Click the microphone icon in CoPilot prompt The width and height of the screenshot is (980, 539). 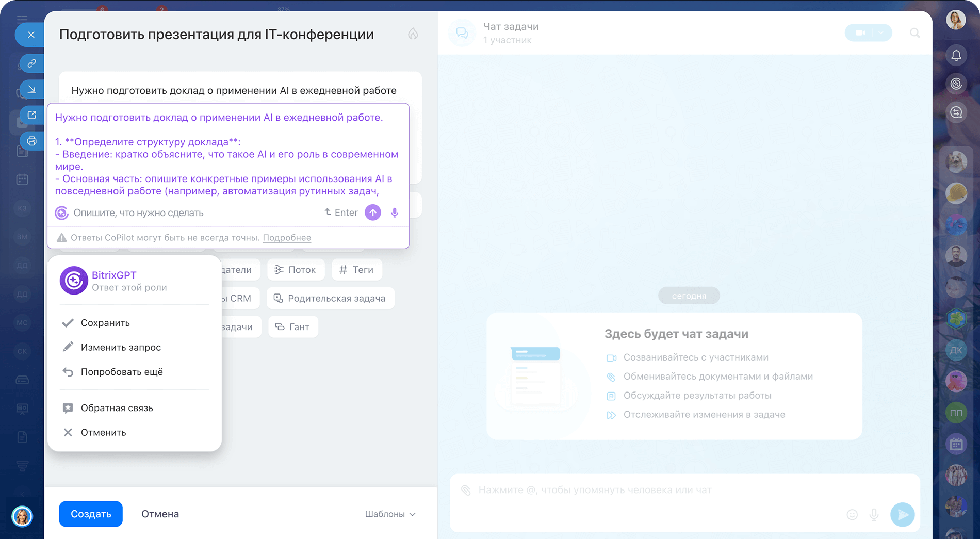pos(395,213)
